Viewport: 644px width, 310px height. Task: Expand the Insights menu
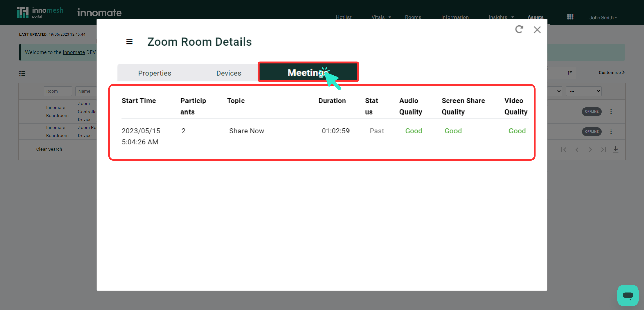point(501,17)
